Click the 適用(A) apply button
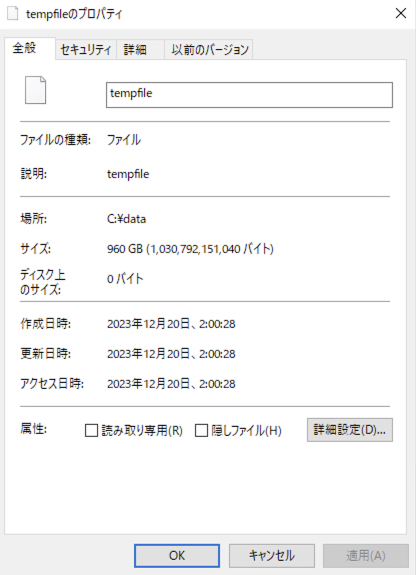This screenshot has height=575, width=416. pos(366,556)
